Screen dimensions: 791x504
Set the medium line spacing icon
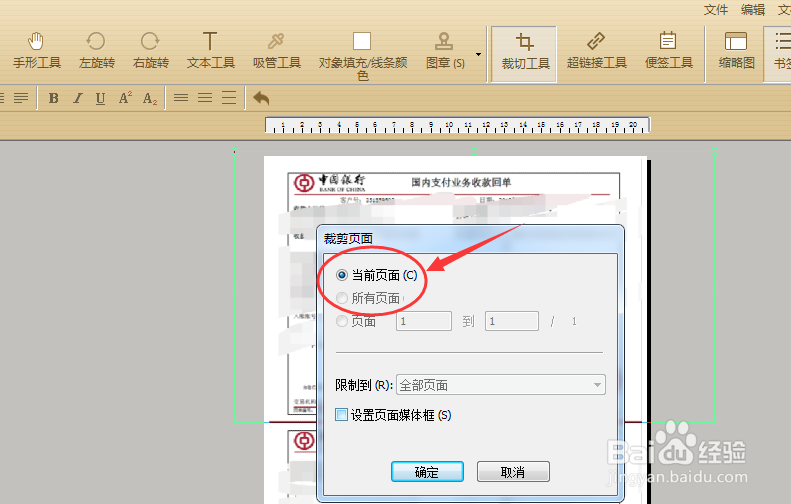click(205, 97)
